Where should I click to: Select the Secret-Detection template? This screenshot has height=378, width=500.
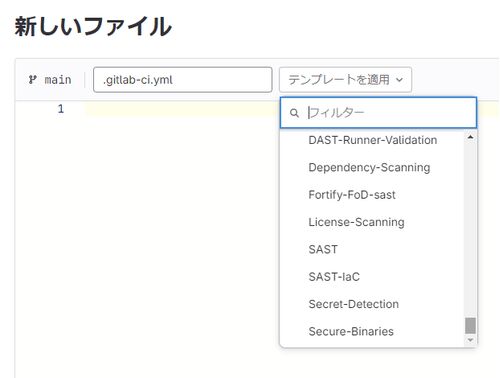(353, 304)
